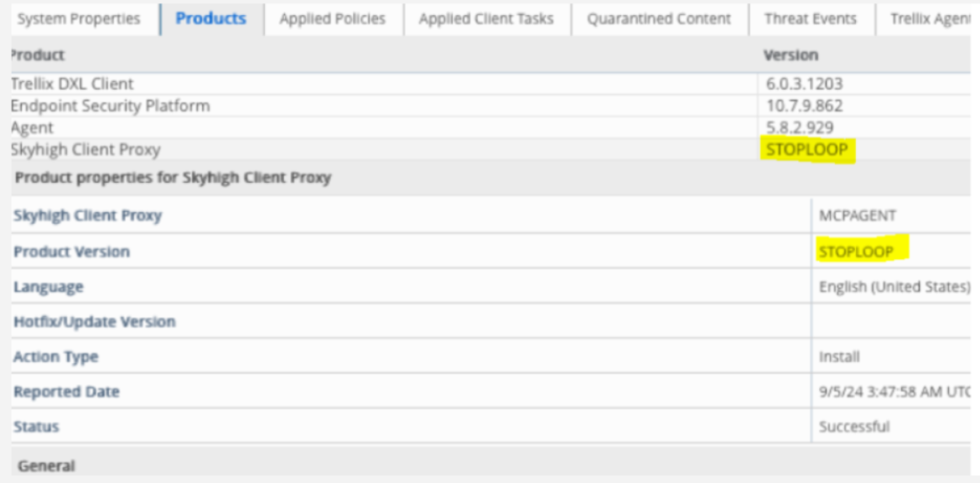
Task: Expand the General section header
Action: click(x=46, y=465)
